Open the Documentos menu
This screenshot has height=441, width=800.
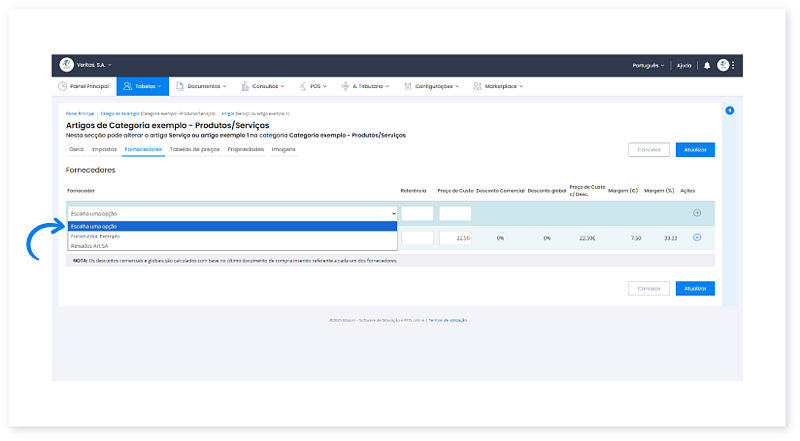click(x=205, y=86)
